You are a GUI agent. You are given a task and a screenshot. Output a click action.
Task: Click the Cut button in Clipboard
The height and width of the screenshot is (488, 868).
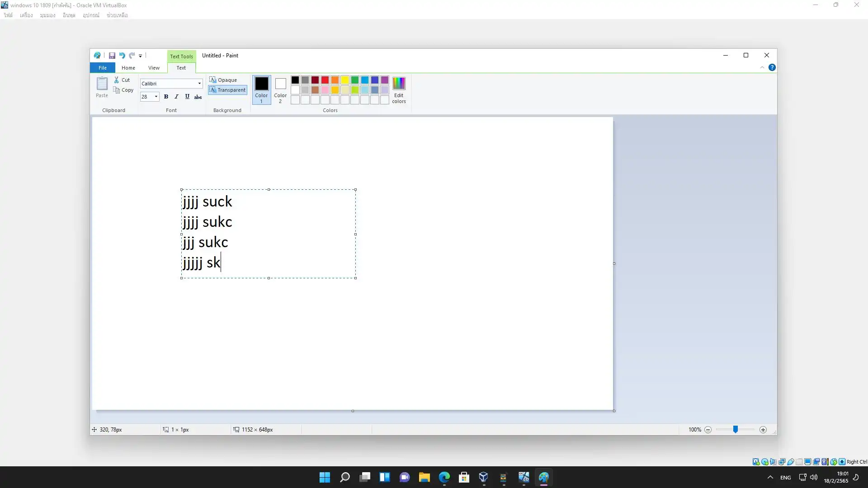[122, 80]
